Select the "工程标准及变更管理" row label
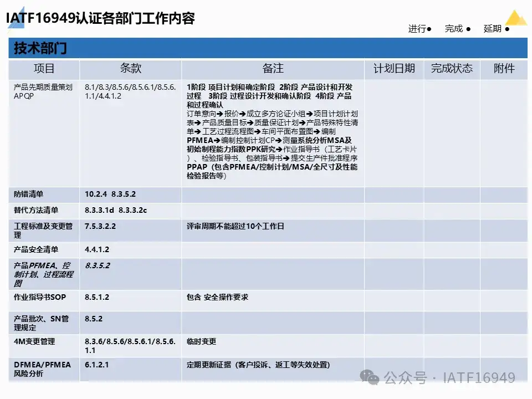 (43, 231)
